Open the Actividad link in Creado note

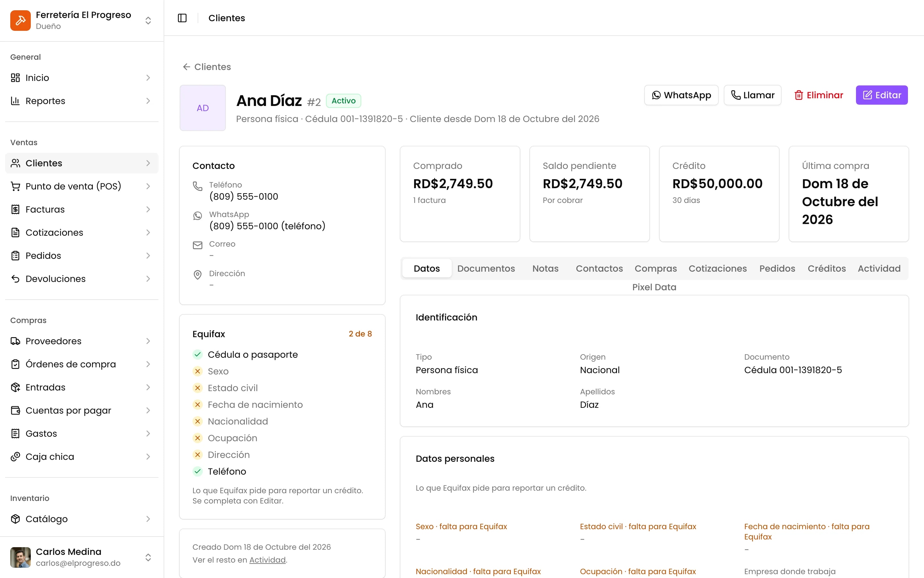pos(267,560)
